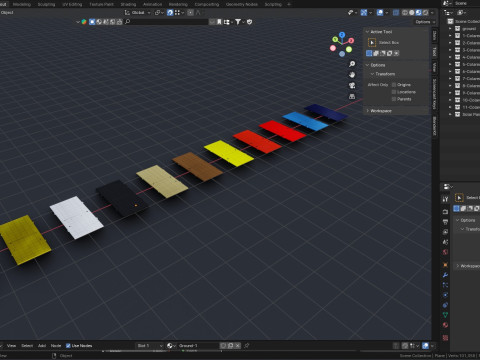Click the zoom magnifier viewport icon
Viewport: 480px width, 360px height.
pyautogui.click(x=352, y=64)
